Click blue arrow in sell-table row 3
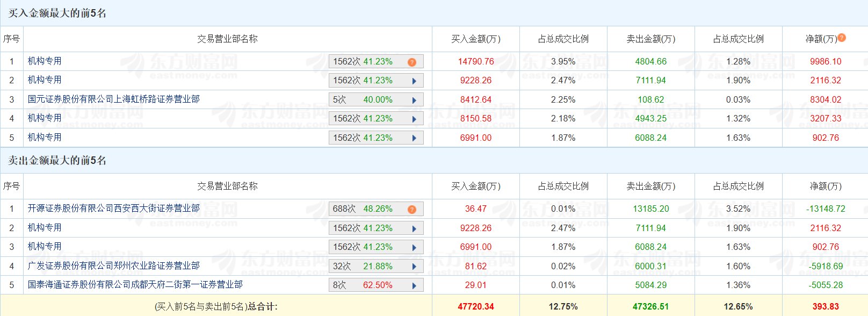Screen dimensions: 868x316 tap(414, 248)
